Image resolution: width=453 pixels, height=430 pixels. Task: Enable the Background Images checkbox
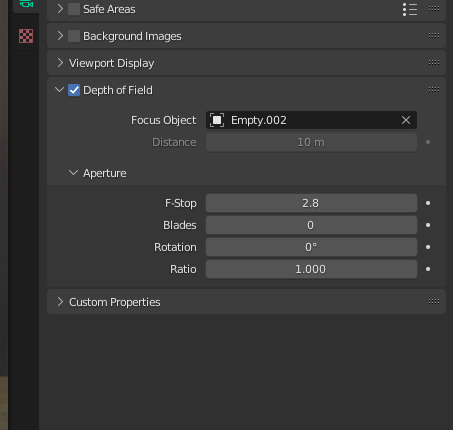coord(74,36)
